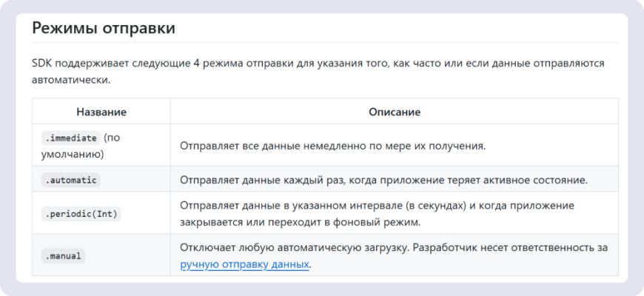Click the 'Режимы отправки' heading
This screenshot has height=296, width=644.
click(103, 29)
